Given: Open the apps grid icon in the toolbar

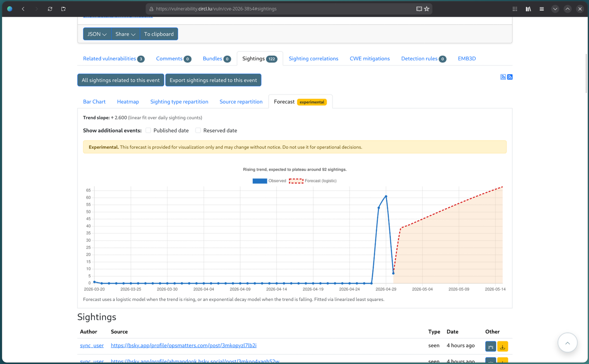Looking at the screenshot, I should (515, 9).
